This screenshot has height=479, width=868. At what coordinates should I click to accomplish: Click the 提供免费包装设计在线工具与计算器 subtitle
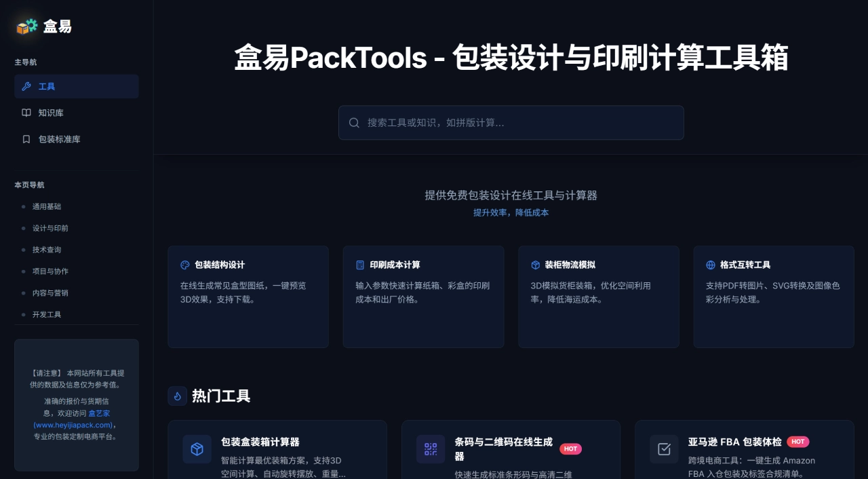coord(511,195)
